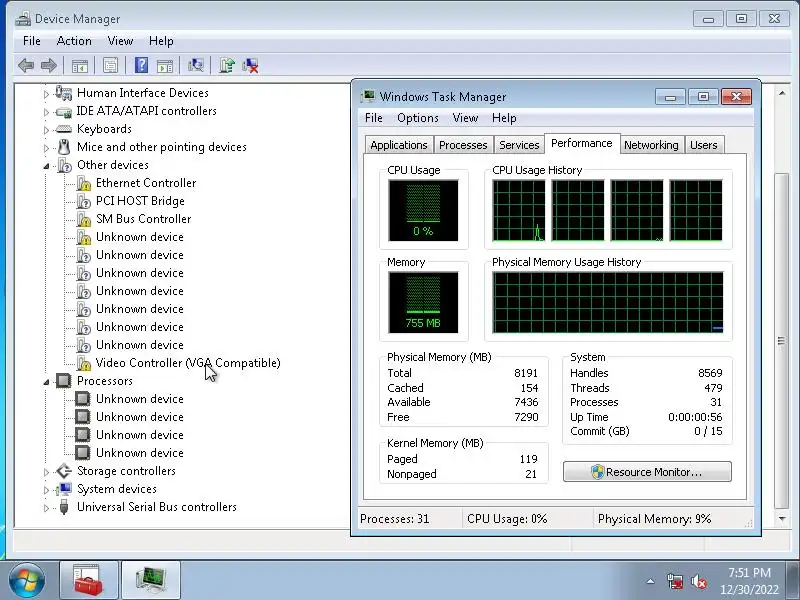Click the PCI HOST Bridge device icon
Viewport: 800px width, 600px height.
[84, 201]
